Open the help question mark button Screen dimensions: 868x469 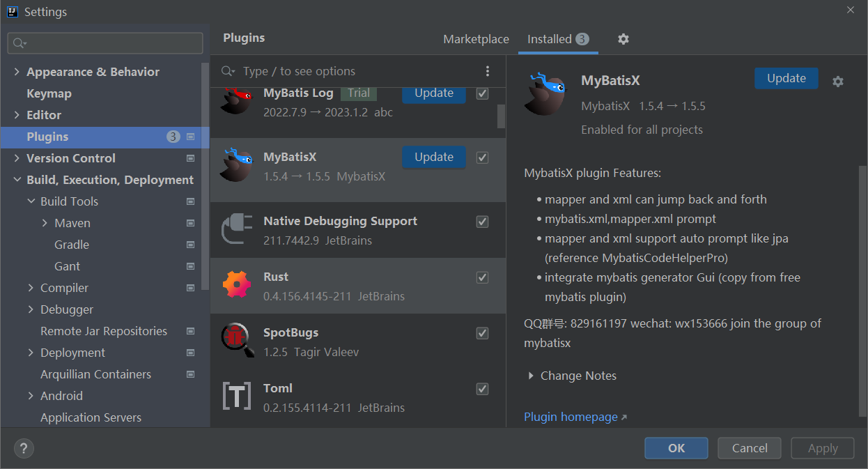coord(24,448)
